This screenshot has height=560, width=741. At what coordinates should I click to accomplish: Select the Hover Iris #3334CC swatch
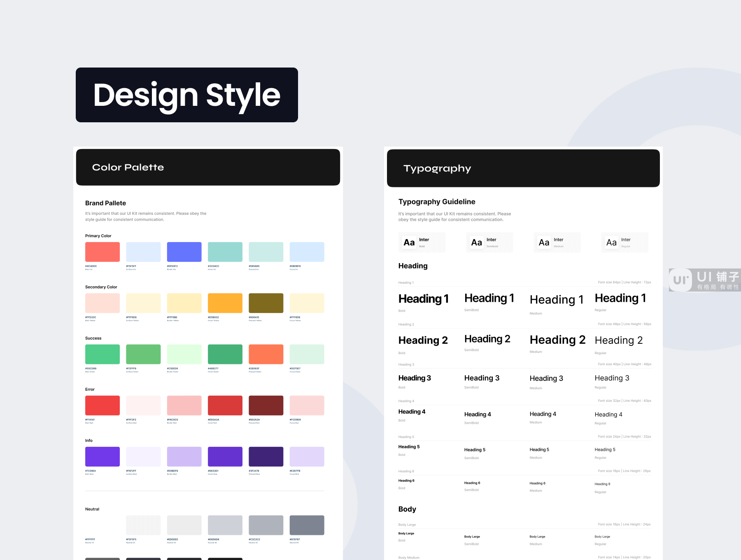tap(225, 252)
